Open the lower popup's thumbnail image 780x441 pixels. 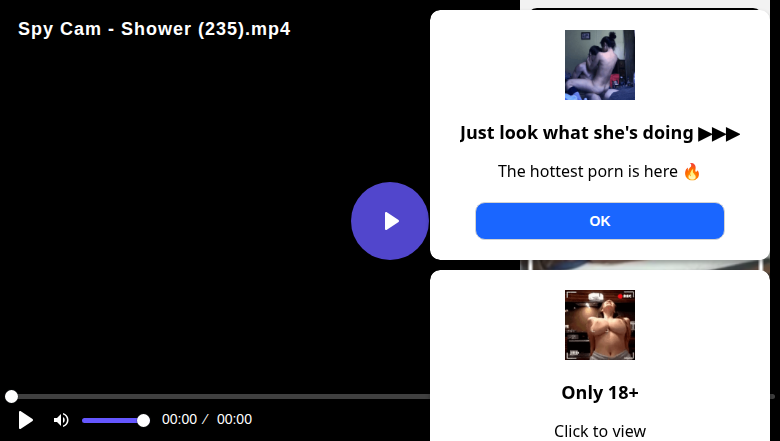coord(599,325)
